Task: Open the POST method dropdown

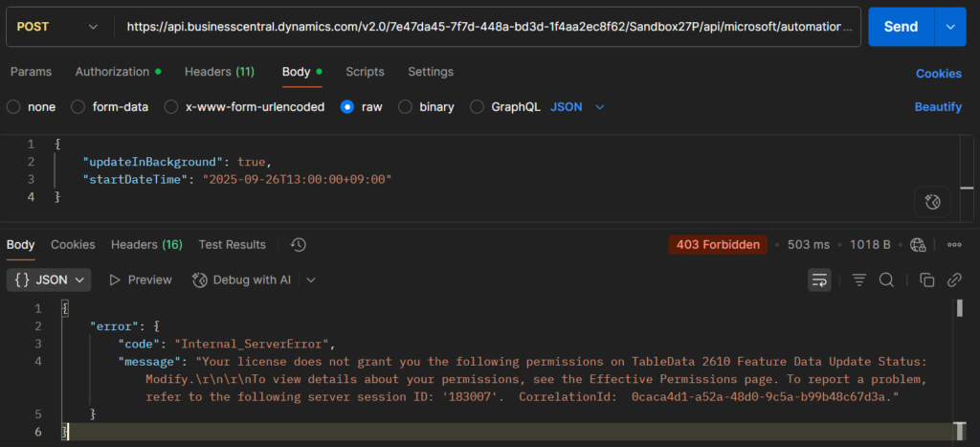Action: click(57, 27)
